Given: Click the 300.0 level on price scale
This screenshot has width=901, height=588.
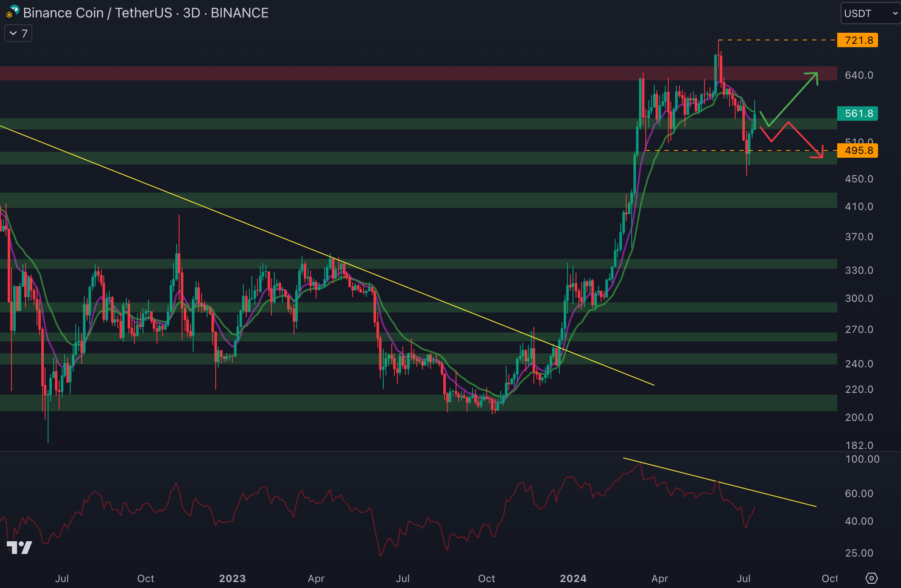Looking at the screenshot, I should [858, 298].
